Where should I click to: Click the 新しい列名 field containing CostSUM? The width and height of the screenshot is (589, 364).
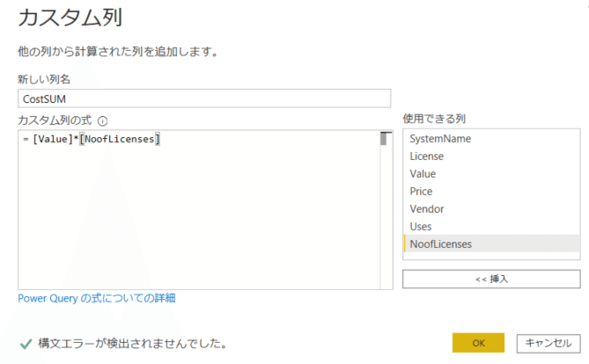click(x=203, y=99)
